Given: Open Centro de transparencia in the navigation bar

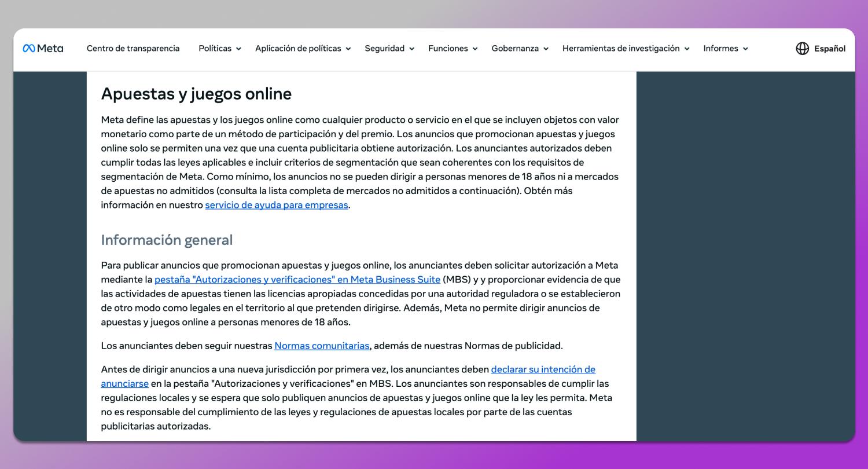Looking at the screenshot, I should [133, 49].
